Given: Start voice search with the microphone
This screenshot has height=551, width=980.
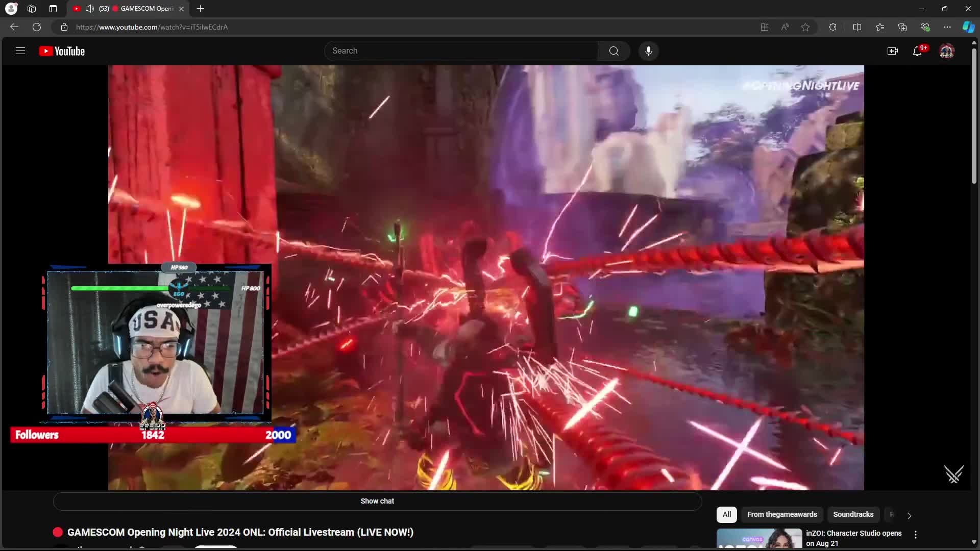Looking at the screenshot, I should pos(649,51).
